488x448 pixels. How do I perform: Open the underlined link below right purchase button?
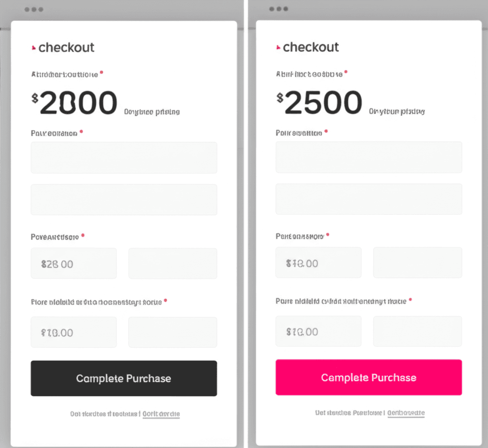pyautogui.click(x=406, y=413)
